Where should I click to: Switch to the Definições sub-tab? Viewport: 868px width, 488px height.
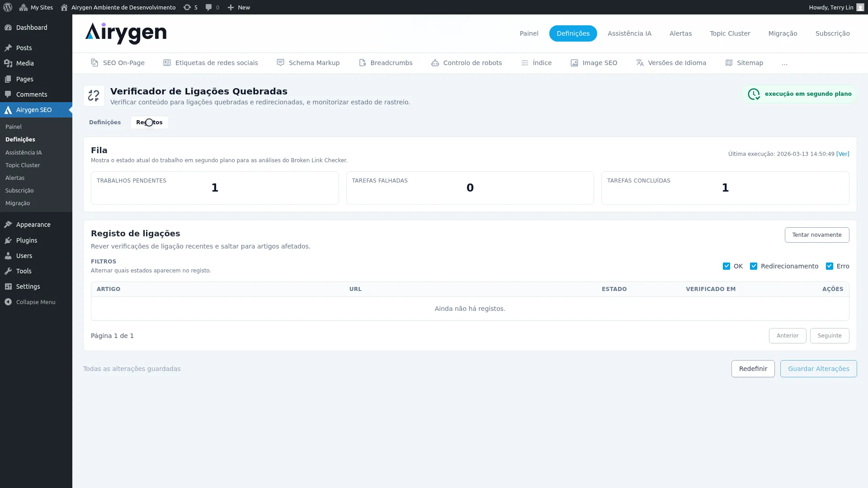(x=105, y=122)
